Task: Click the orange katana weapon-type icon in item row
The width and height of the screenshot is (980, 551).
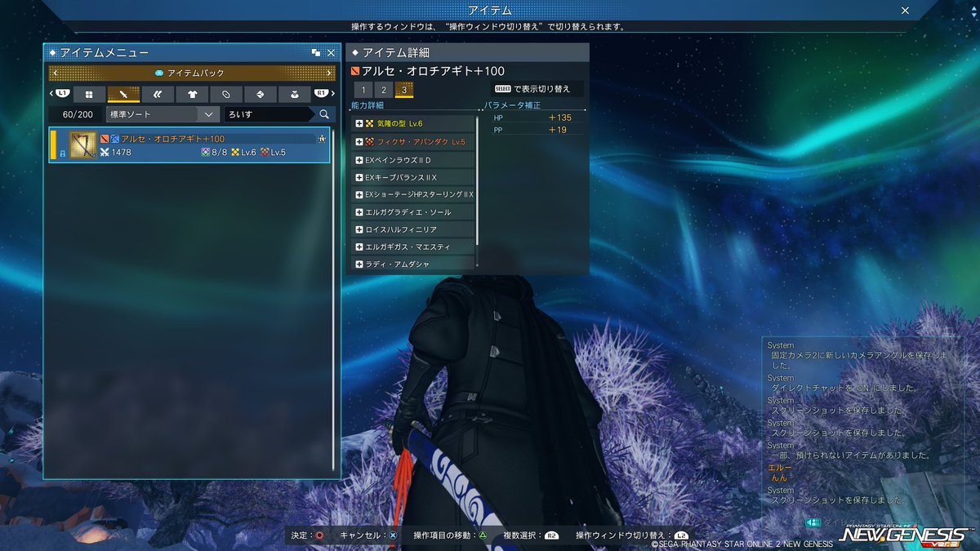Action: 105,139
